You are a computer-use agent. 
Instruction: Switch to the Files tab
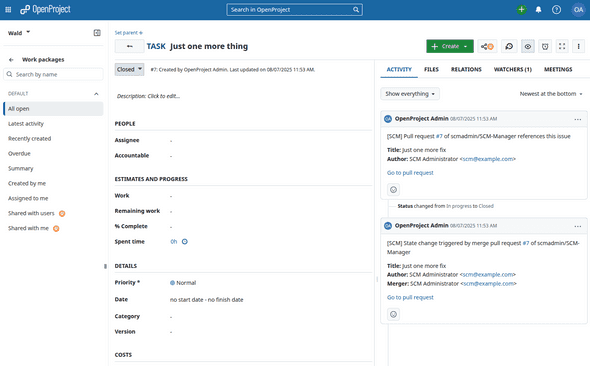[431, 69]
